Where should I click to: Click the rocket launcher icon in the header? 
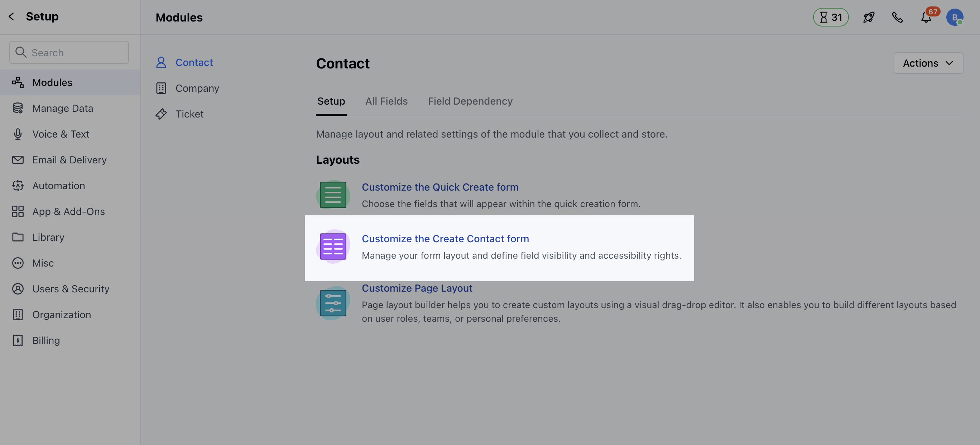[869, 17]
